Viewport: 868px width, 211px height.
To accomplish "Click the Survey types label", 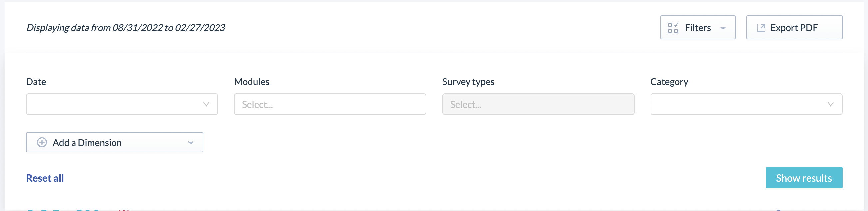I will (x=468, y=82).
